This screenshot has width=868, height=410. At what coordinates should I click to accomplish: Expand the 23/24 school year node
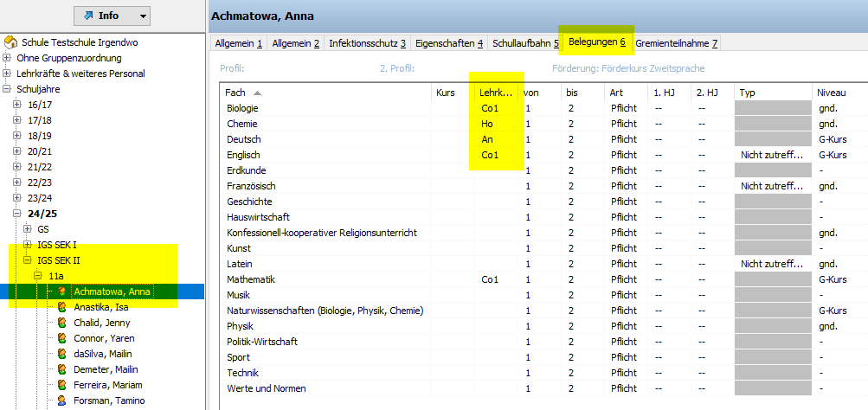(x=16, y=198)
